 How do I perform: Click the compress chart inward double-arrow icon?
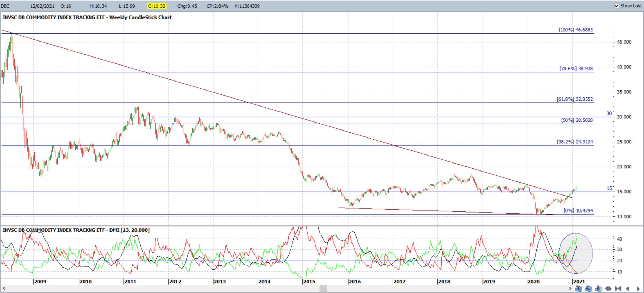click(618, 288)
